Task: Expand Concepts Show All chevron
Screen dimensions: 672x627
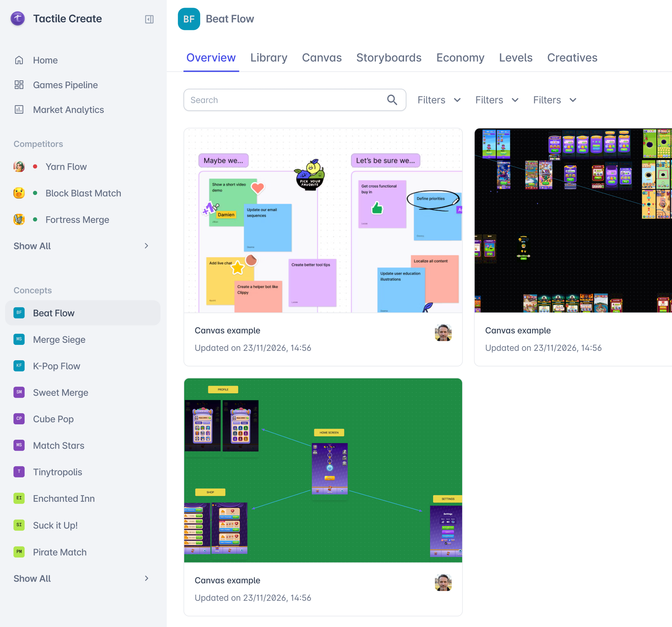Action: 146,578
